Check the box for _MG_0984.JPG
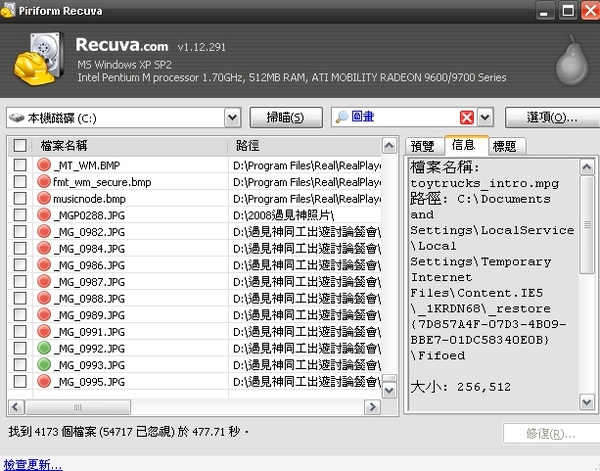 click(x=20, y=248)
